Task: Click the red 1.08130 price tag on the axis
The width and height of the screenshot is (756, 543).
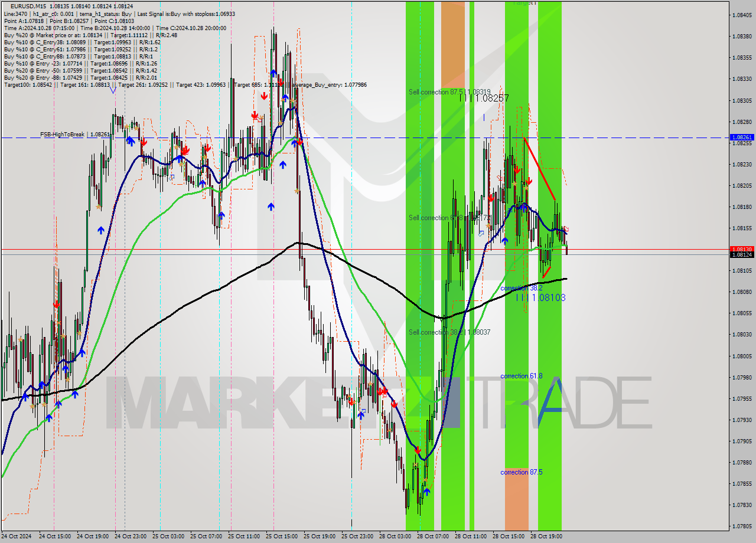Action: (742, 249)
